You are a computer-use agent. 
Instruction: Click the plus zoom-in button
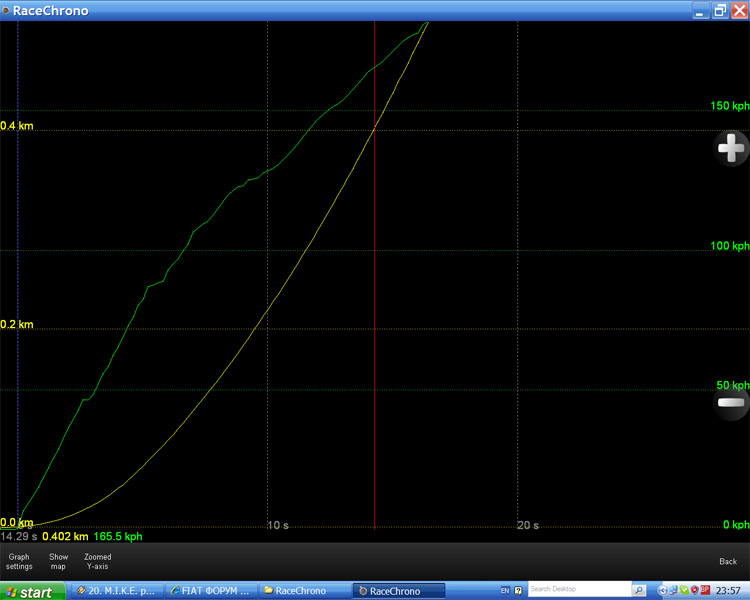[731, 149]
